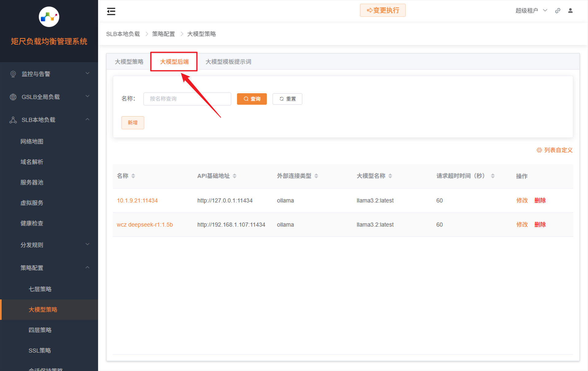
Task: Sort by 请求超时时间 column sort arrows
Action: [x=493, y=176]
